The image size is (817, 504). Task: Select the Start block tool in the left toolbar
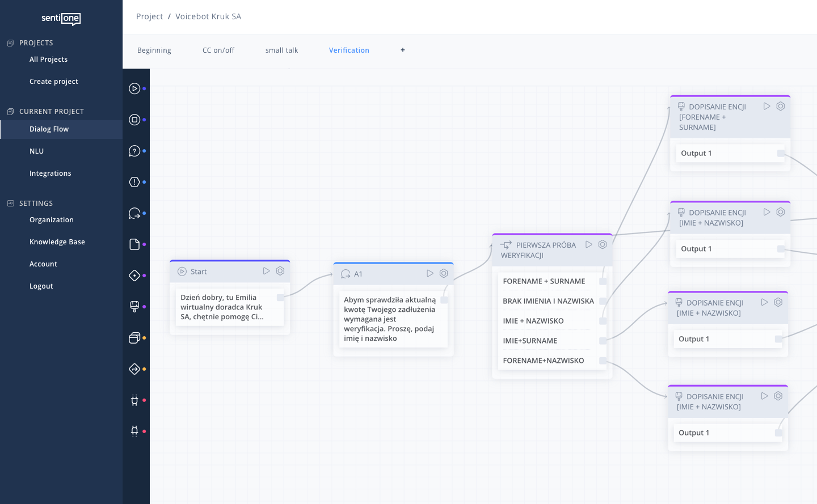(x=135, y=88)
